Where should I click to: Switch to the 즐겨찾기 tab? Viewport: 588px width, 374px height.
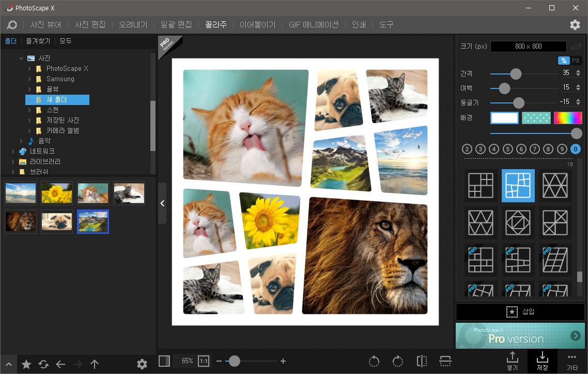[38, 41]
